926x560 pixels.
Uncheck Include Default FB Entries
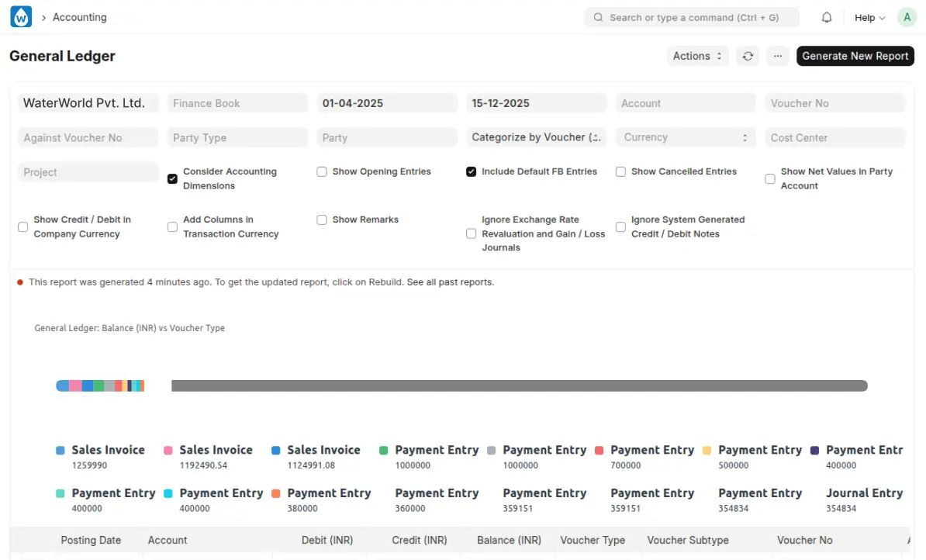471,172
